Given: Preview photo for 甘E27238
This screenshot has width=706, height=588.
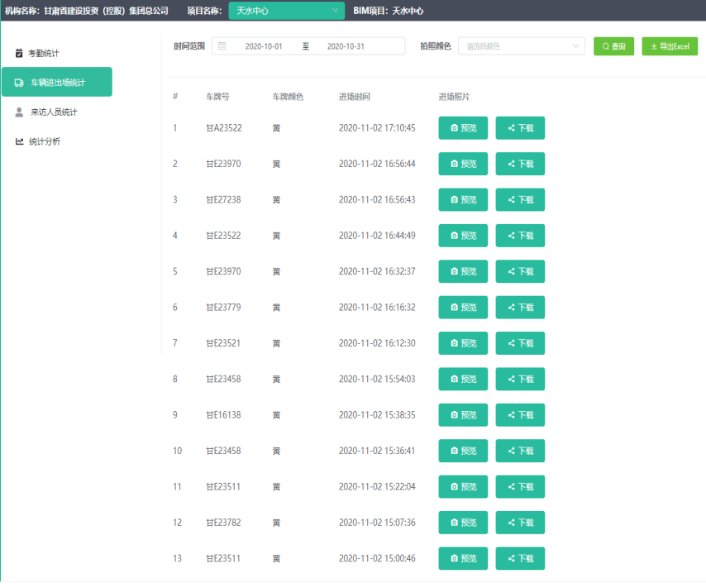Looking at the screenshot, I should point(463,199).
